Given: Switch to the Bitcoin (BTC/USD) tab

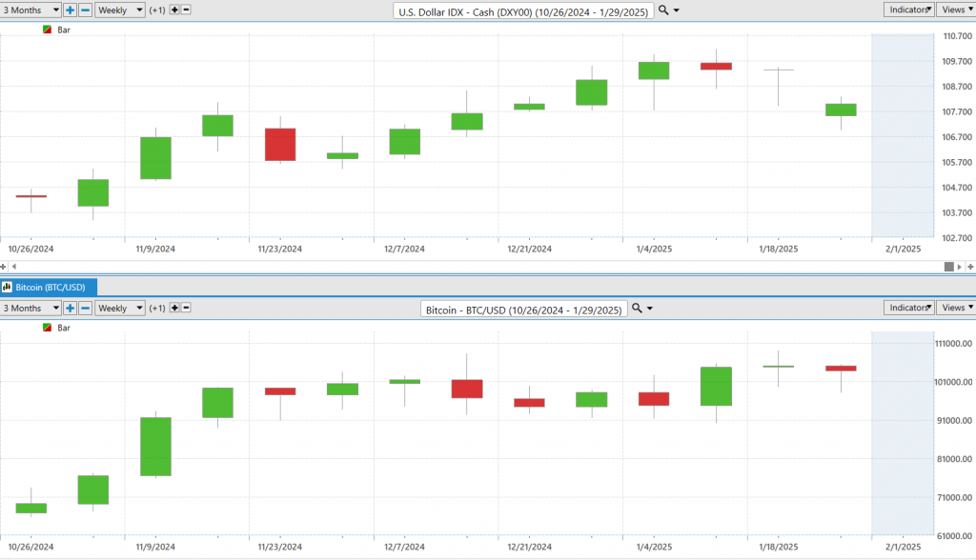Looking at the screenshot, I should pyautogui.click(x=48, y=286).
